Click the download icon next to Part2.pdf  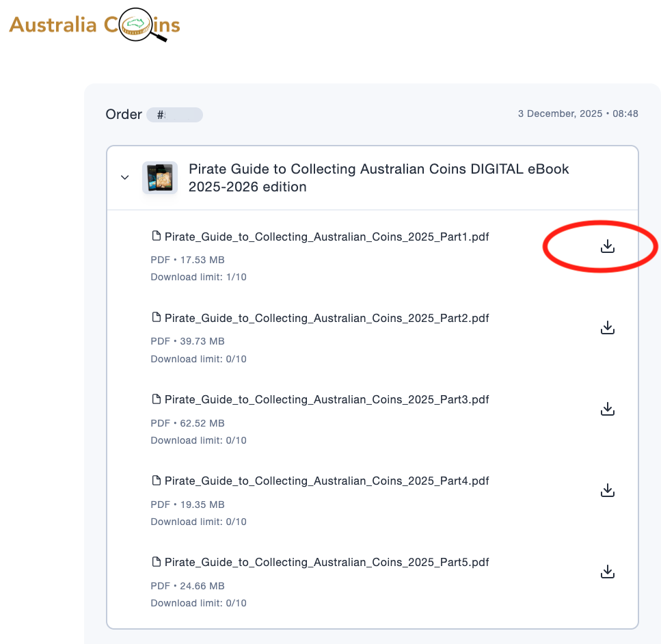pos(607,327)
